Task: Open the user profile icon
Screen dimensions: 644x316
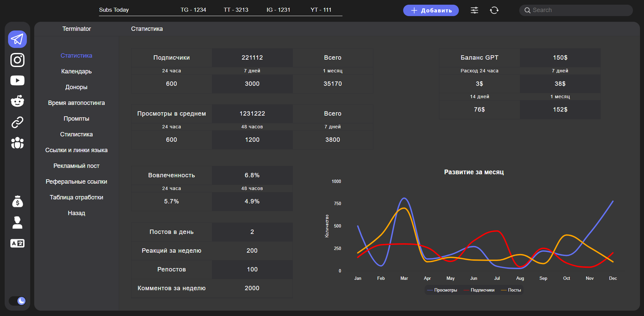Action: [17, 222]
